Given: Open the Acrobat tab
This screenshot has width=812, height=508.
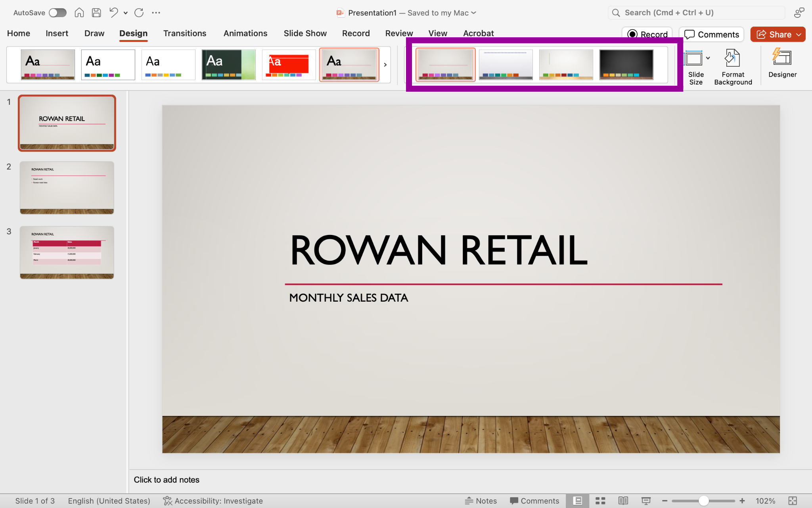Looking at the screenshot, I should tap(479, 33).
